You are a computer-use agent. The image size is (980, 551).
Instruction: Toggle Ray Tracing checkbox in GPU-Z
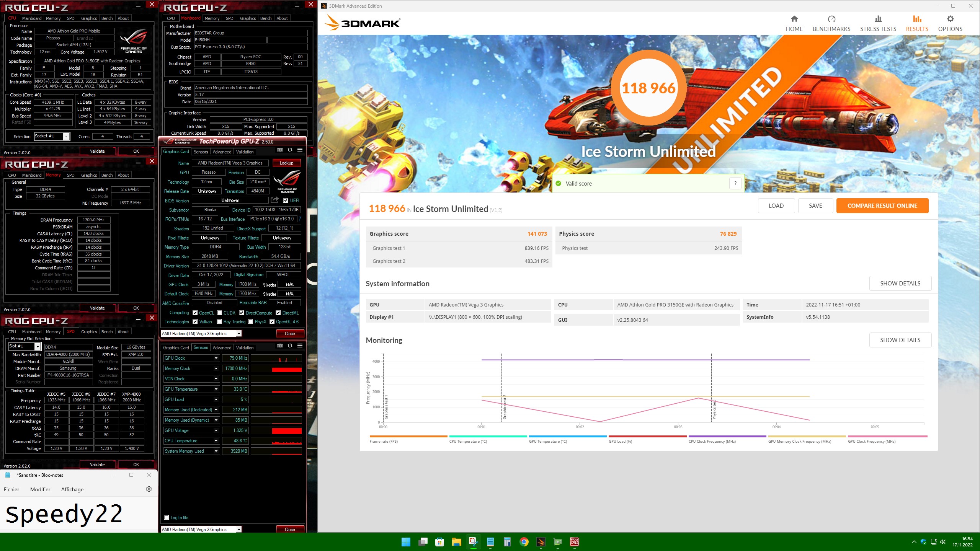(x=219, y=322)
